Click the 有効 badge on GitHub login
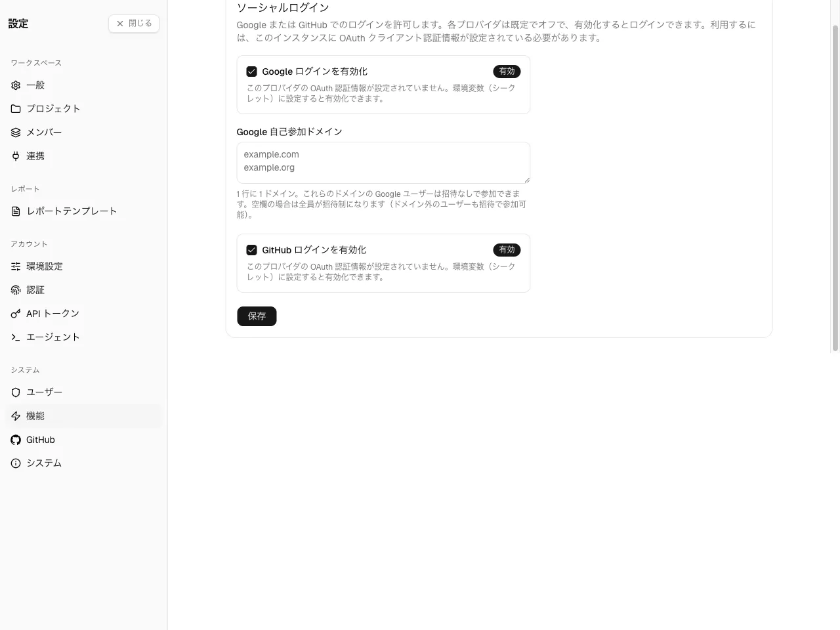The height and width of the screenshot is (630, 840). tap(507, 250)
